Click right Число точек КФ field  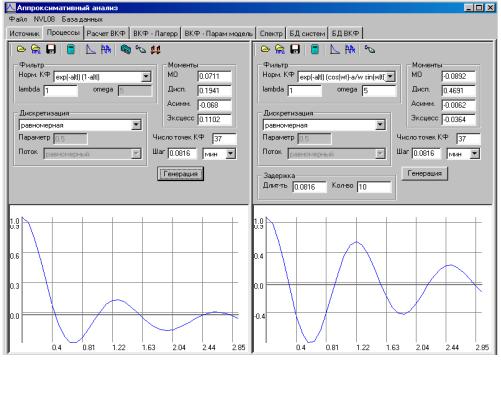pos(468,139)
